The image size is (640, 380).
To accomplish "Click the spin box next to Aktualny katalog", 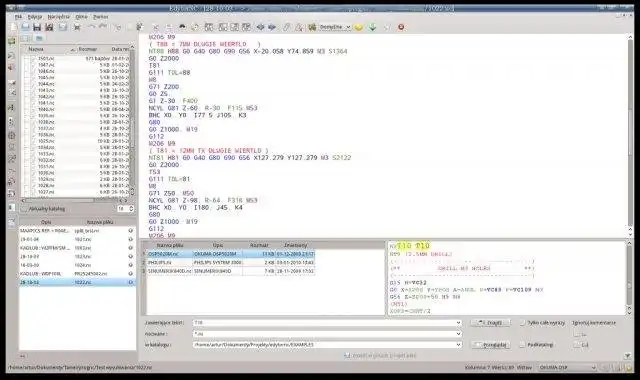I will 125,209.
